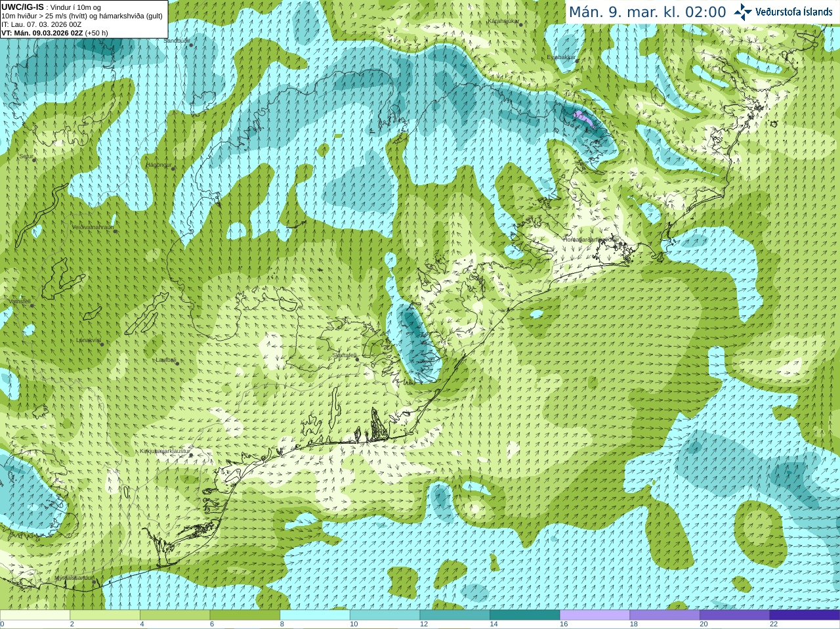Viewport: 840px width, 629px height.
Task: Click the Hágöngur station label
Action: 159,165
